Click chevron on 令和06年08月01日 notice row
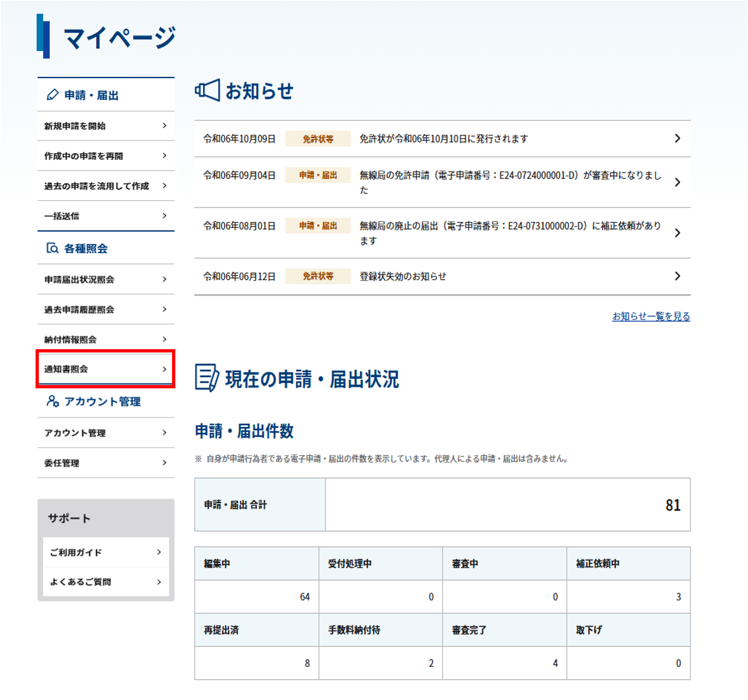This screenshot has height=700, width=748. pos(677,233)
